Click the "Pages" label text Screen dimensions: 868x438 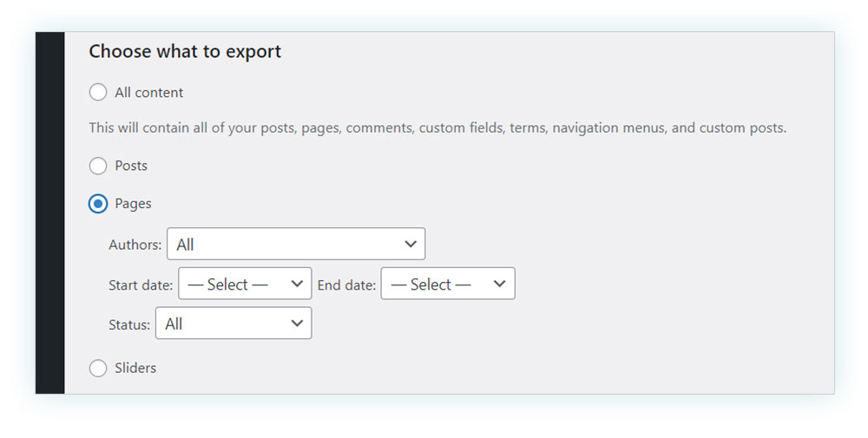tap(133, 204)
